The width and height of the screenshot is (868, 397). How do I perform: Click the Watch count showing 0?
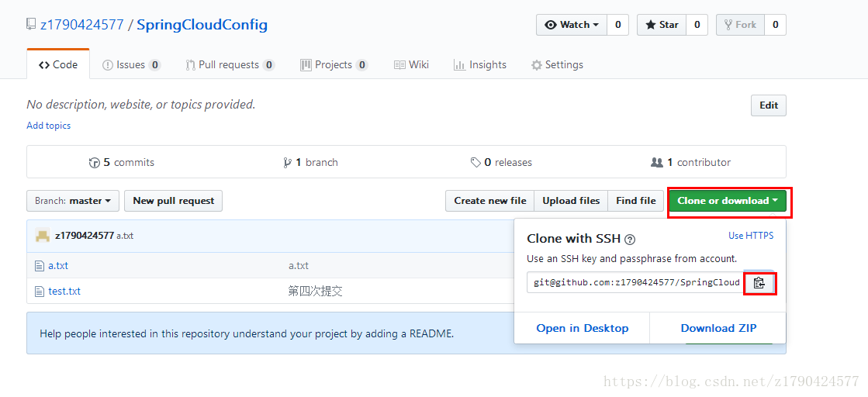(617, 25)
